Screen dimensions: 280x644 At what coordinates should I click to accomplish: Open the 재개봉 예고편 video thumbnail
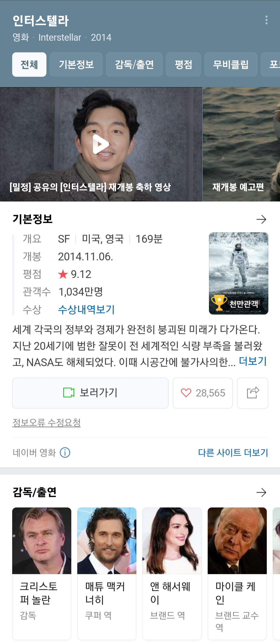click(x=241, y=144)
